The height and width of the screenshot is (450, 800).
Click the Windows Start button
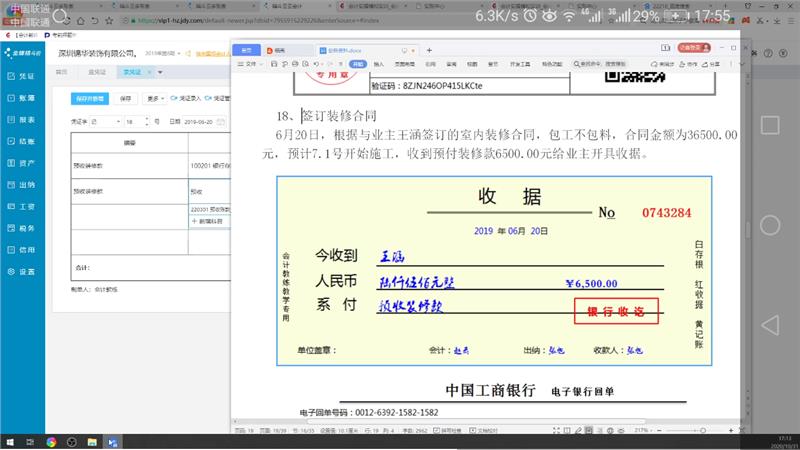click(9, 441)
